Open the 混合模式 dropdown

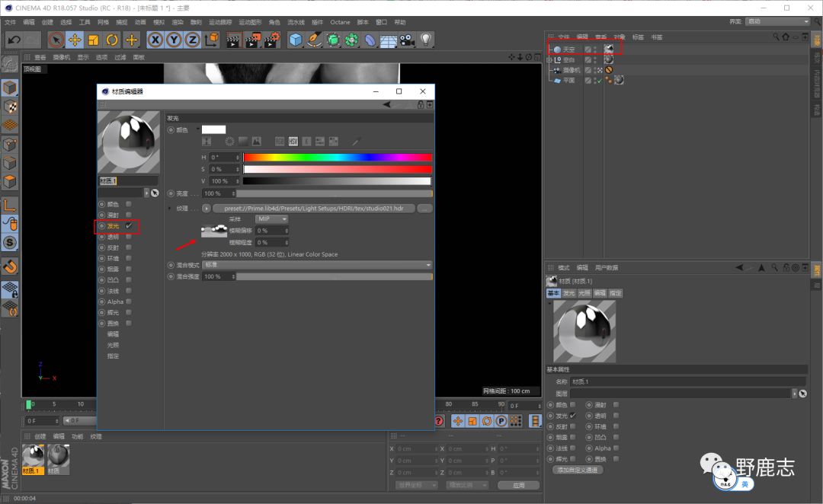click(317, 265)
